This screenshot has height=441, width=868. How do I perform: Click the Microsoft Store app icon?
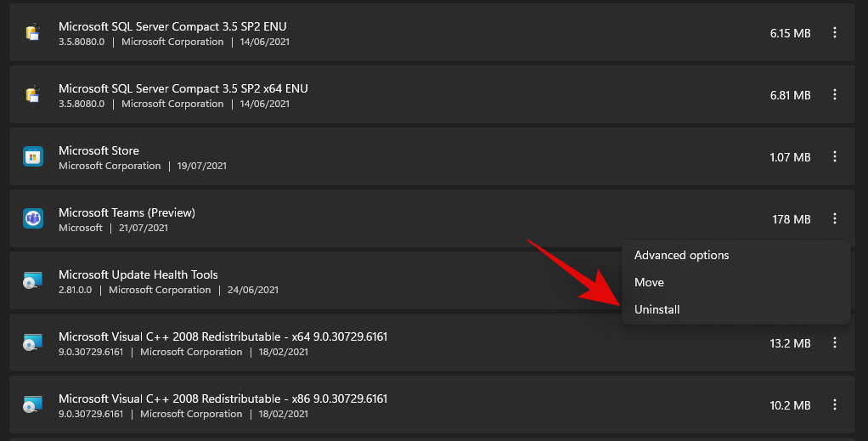(x=33, y=157)
